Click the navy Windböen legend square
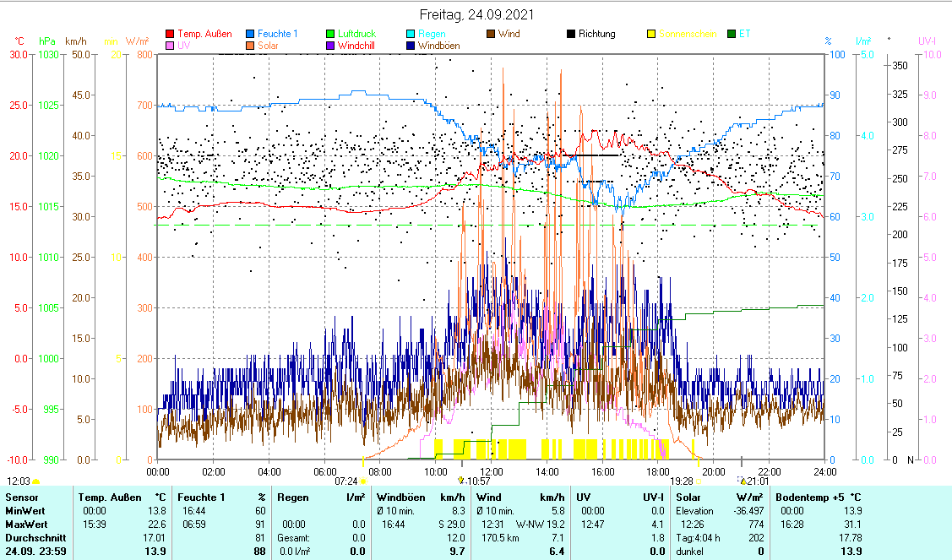The width and height of the screenshot is (952, 560). pos(410,46)
